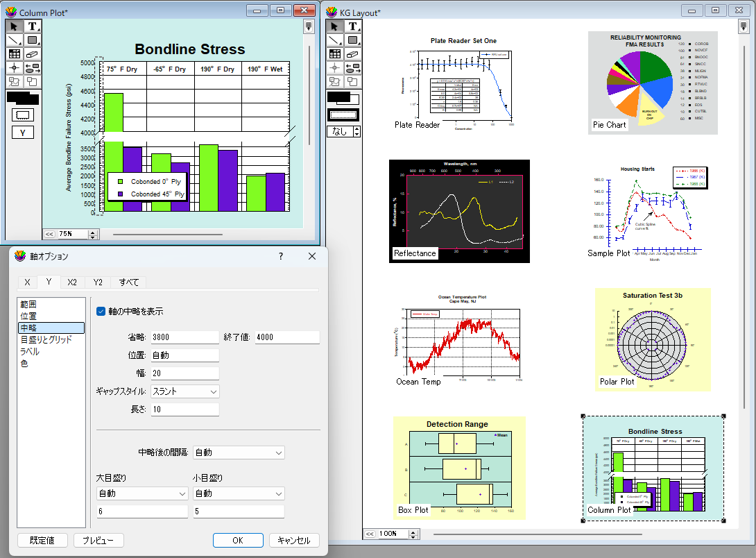The height and width of the screenshot is (558, 756).
Task: Activate the data crosshair tool in Column Plot
Action: tap(14, 68)
